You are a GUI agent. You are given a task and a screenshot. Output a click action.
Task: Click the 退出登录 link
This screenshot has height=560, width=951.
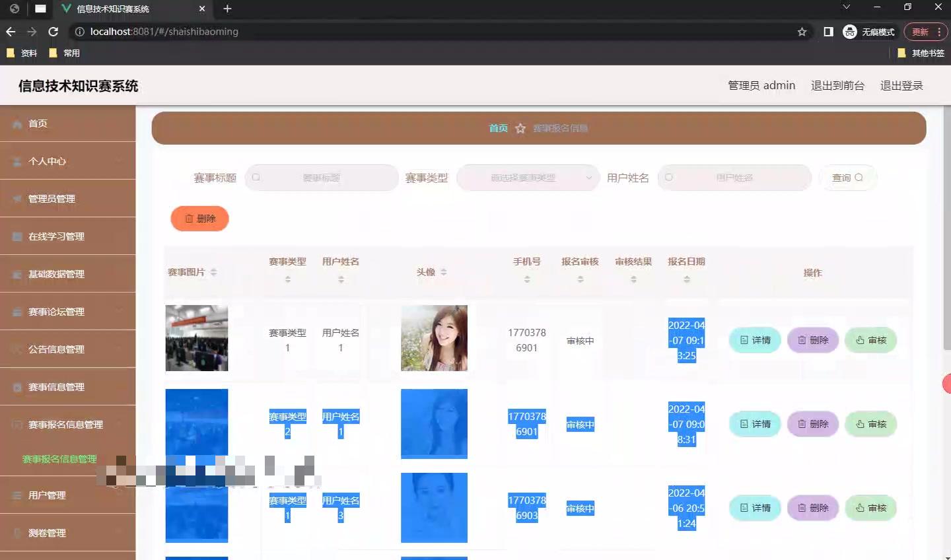coord(901,85)
